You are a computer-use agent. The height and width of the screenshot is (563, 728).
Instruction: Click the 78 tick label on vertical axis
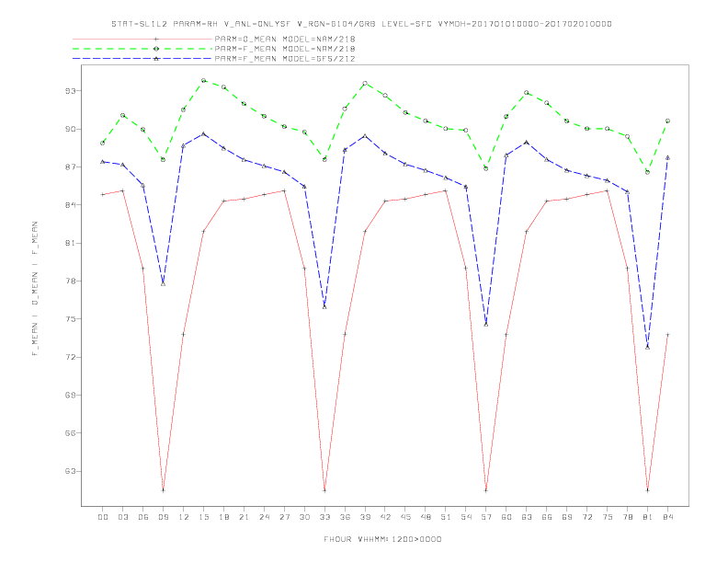pos(71,281)
